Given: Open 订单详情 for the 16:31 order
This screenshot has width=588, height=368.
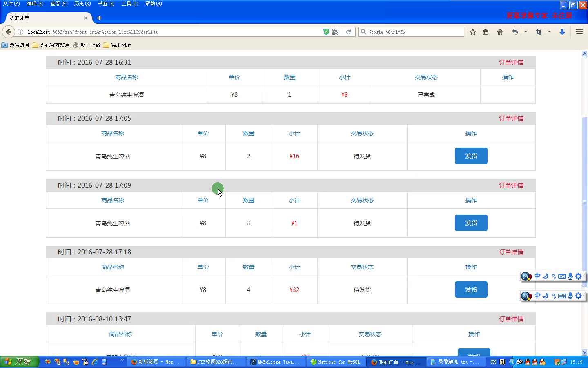Looking at the screenshot, I should click(x=511, y=63).
